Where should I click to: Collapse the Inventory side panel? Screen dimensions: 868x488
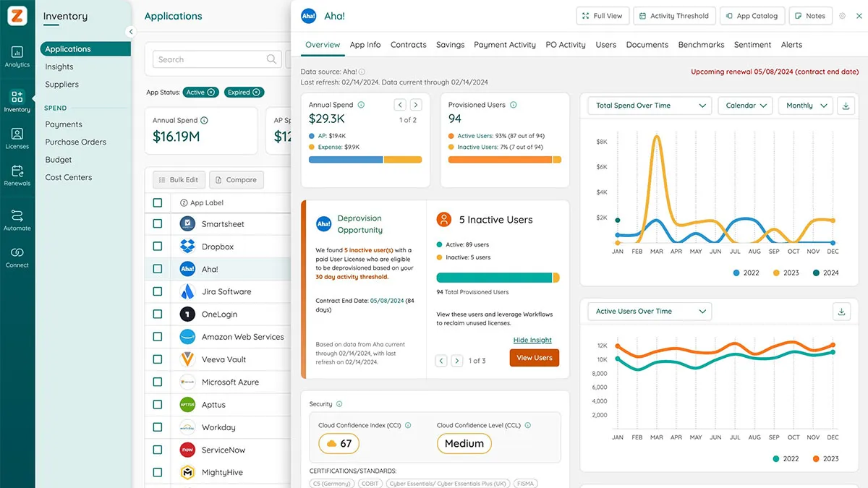(x=131, y=32)
